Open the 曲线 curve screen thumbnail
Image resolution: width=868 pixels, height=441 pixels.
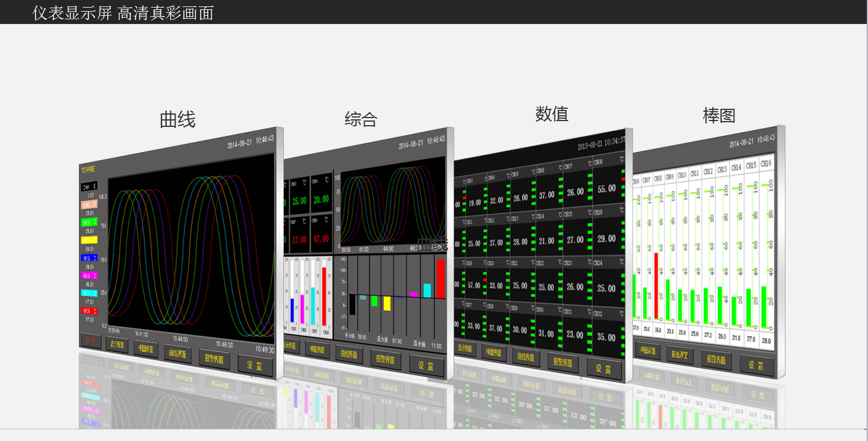[181, 253]
